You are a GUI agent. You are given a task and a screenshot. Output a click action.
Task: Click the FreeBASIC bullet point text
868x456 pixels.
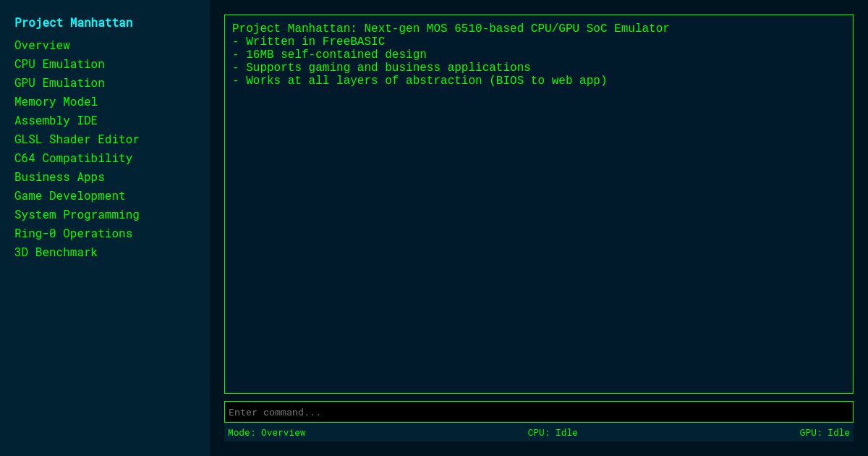point(309,41)
